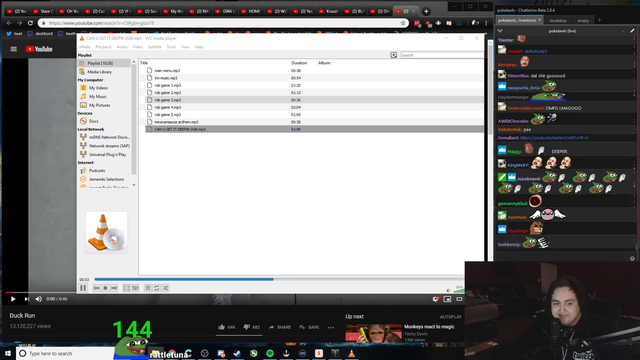Open VLC Subtitle menu

coord(154,47)
